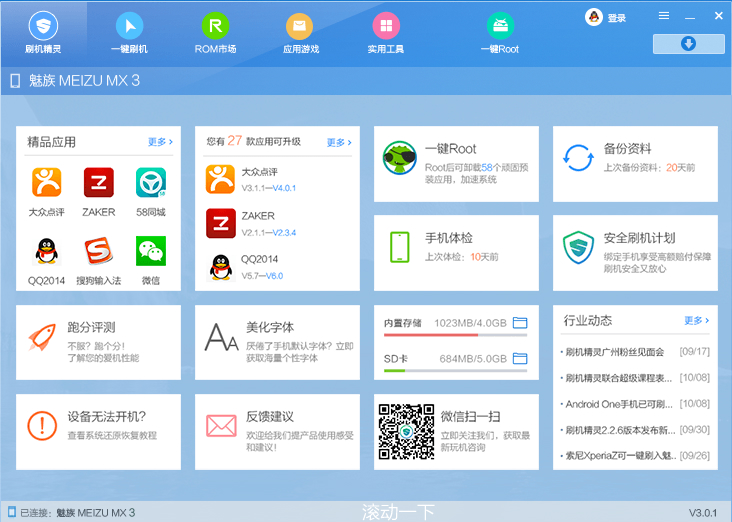This screenshot has width=732, height=522.
Task: Open news 刷机精灵联合超级课程表
Action: 618,378
